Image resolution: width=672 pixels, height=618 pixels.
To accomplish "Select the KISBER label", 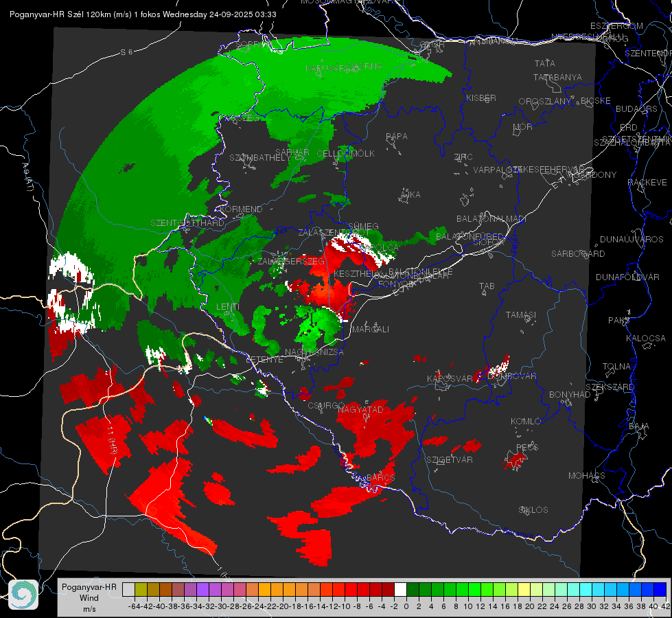I will click(481, 98).
